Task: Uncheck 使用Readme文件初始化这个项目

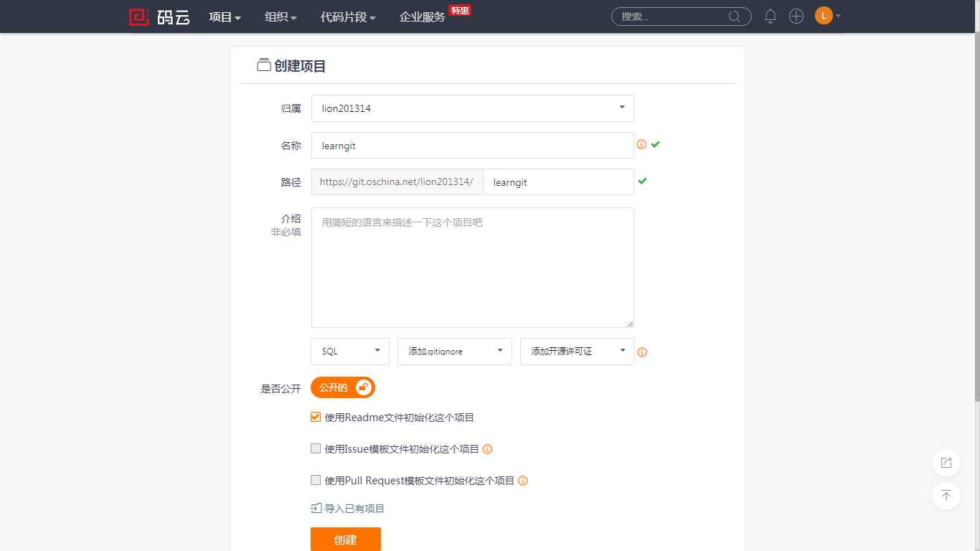Action: [316, 417]
